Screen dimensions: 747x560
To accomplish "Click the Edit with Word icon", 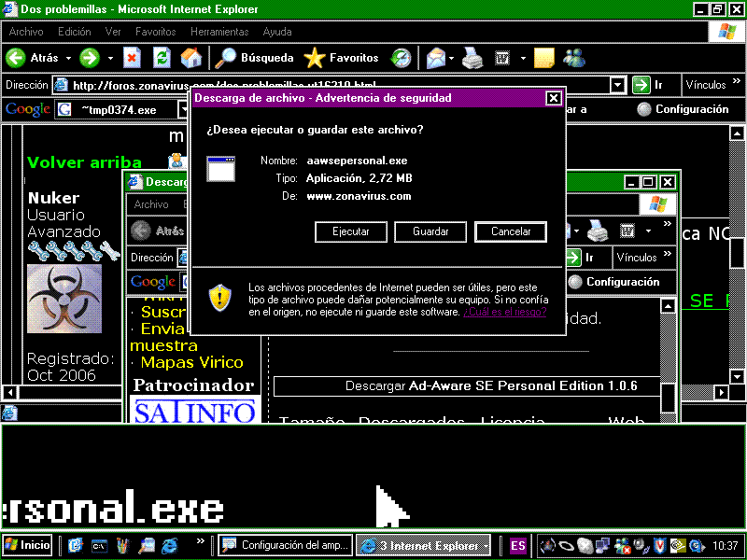I will click(x=502, y=58).
